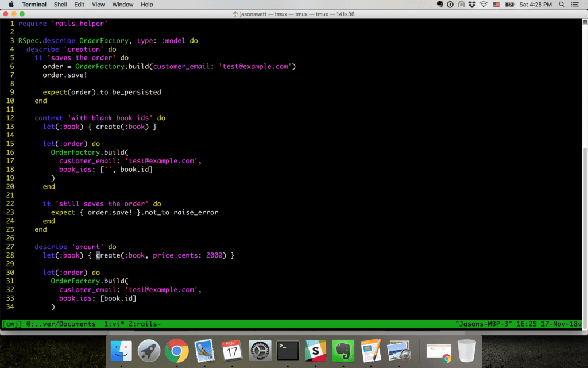Open the 1Password menu bar item
Screen dimensions: 588x368
pyautogui.click(x=450, y=5)
